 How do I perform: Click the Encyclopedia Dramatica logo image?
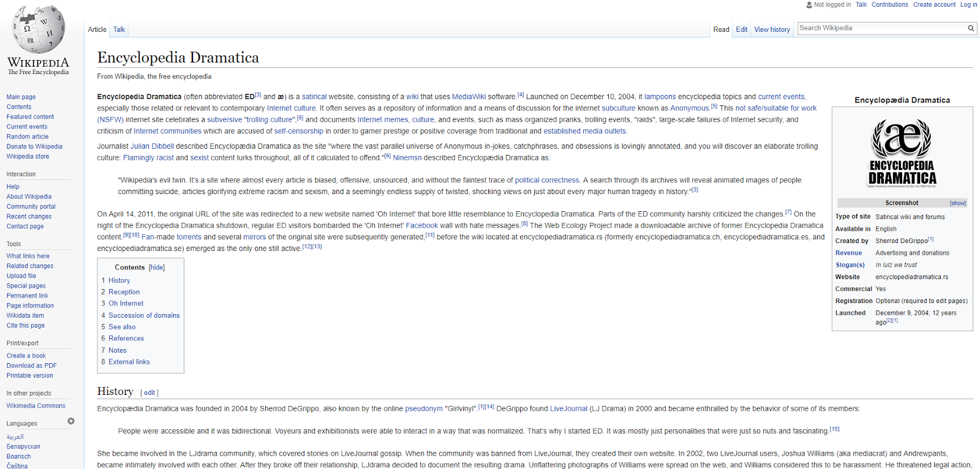click(902, 152)
